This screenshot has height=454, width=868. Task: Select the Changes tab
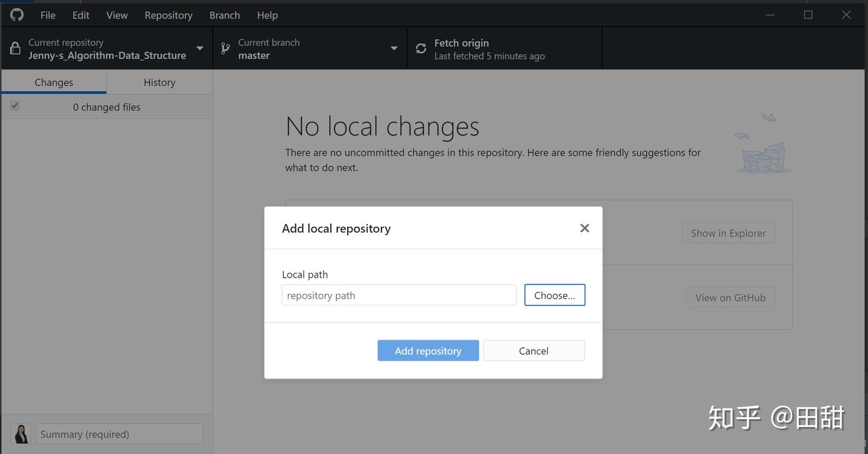point(53,82)
